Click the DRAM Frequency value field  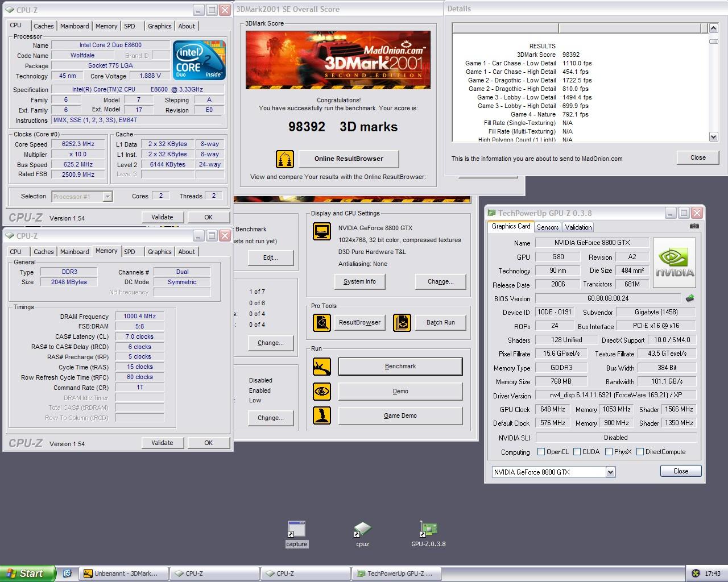[140, 316]
